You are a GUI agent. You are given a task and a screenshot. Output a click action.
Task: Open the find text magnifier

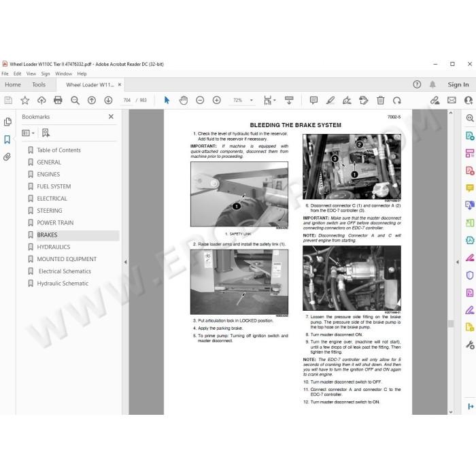(75, 100)
